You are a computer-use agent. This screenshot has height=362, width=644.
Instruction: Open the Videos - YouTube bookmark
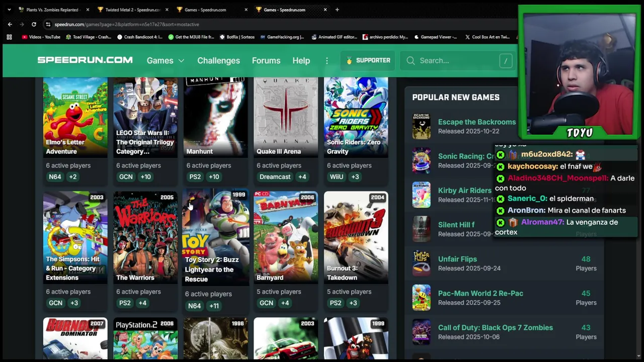tap(41, 37)
